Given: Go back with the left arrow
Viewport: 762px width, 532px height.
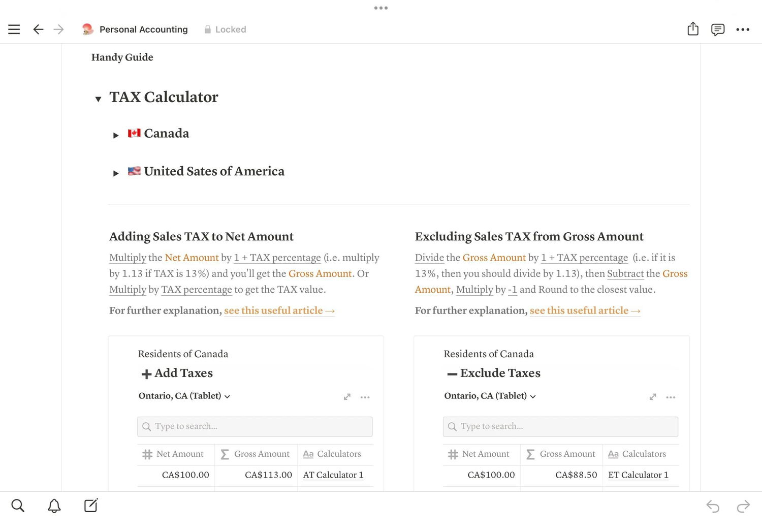Looking at the screenshot, I should pyautogui.click(x=38, y=29).
